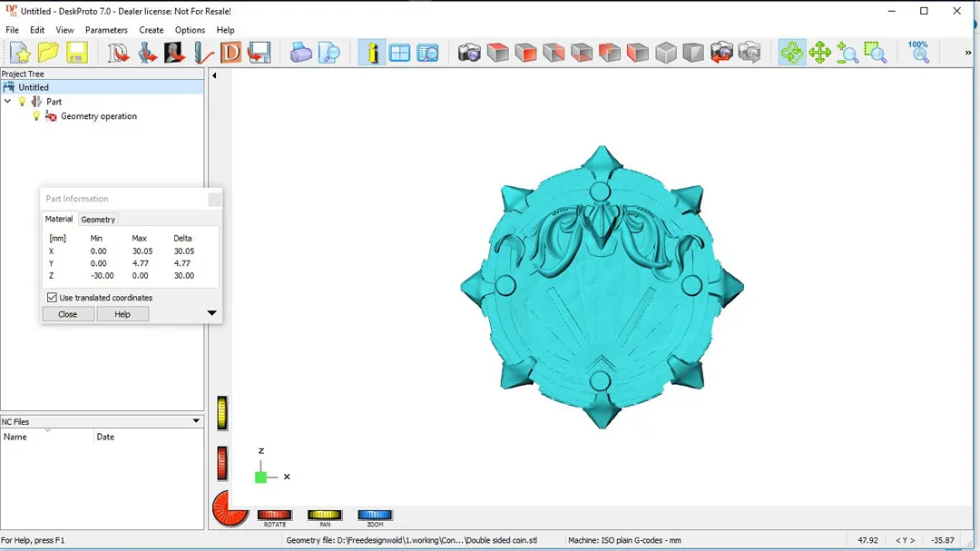Open the View menu
980x551 pixels.
(x=64, y=30)
